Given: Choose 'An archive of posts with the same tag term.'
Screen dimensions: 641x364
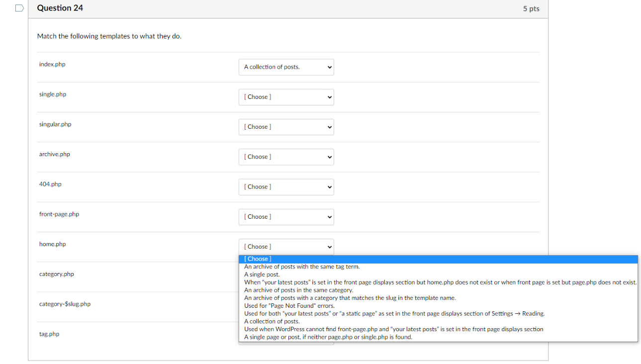Looking at the screenshot, I should 438,267.
